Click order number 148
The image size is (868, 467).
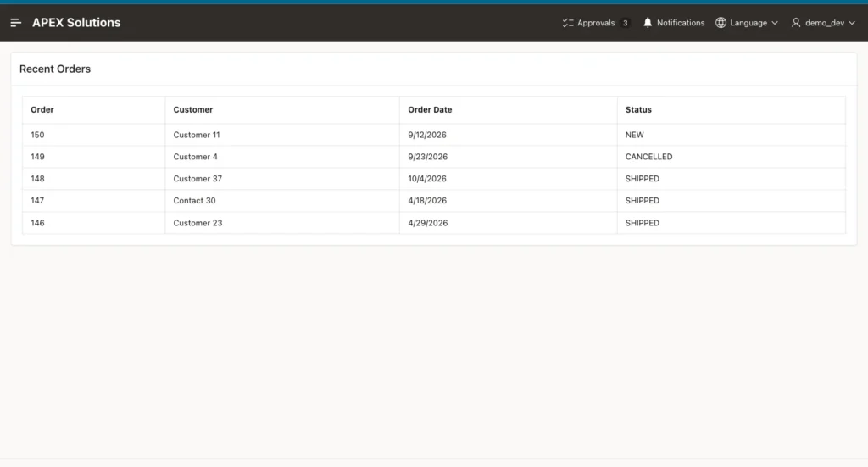click(x=37, y=179)
